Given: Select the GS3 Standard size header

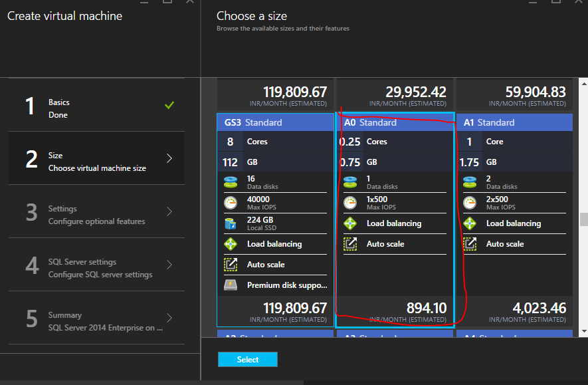Looking at the screenshot, I should tap(275, 122).
